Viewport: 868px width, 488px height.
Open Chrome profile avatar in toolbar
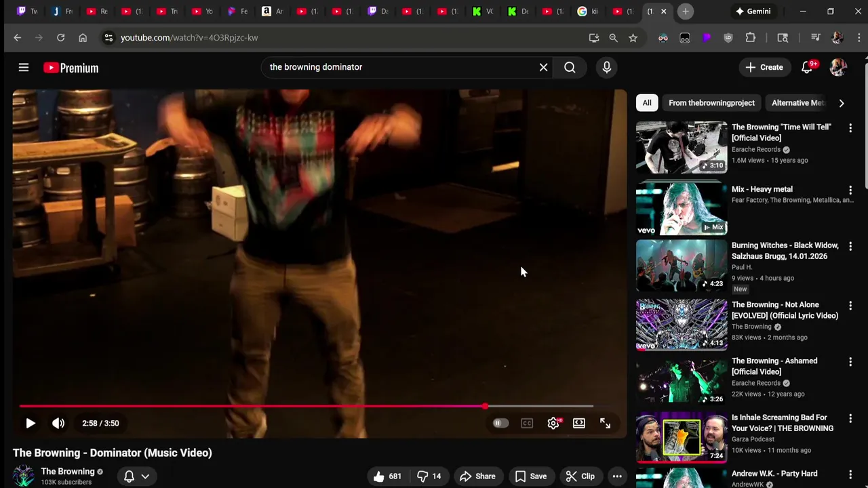tap(837, 38)
